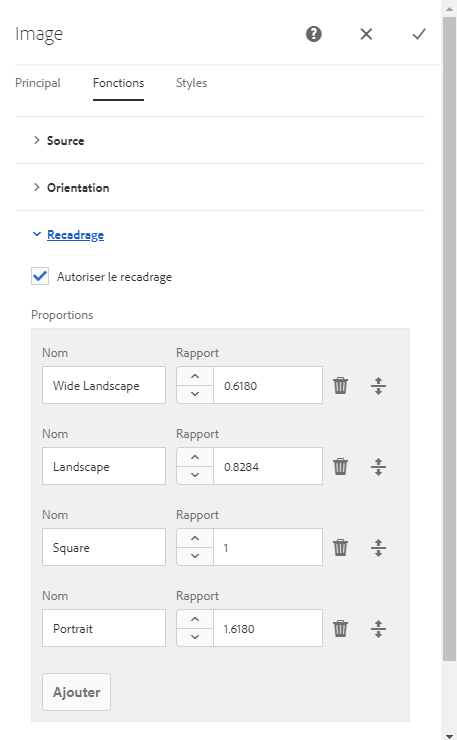Open the Styles tab
Viewport: 457px width, 740px height.
[191, 83]
